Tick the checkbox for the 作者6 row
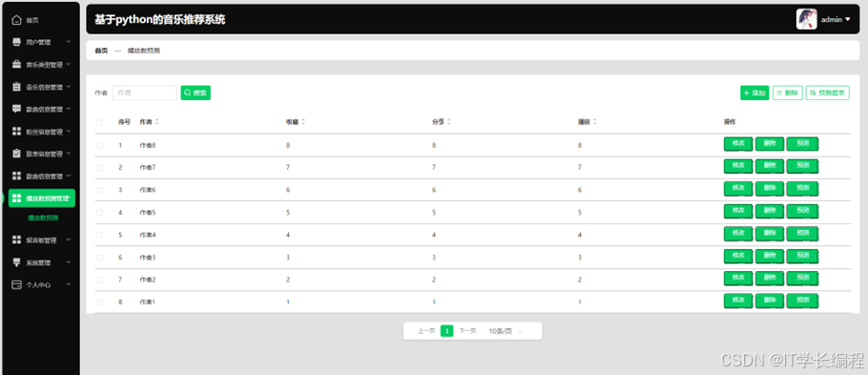This screenshot has width=868, height=375. click(99, 190)
